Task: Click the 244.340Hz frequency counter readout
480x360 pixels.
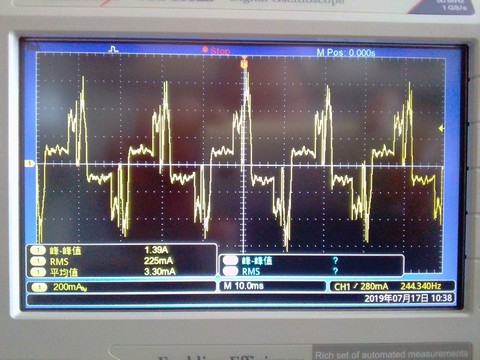Action: coord(421,286)
